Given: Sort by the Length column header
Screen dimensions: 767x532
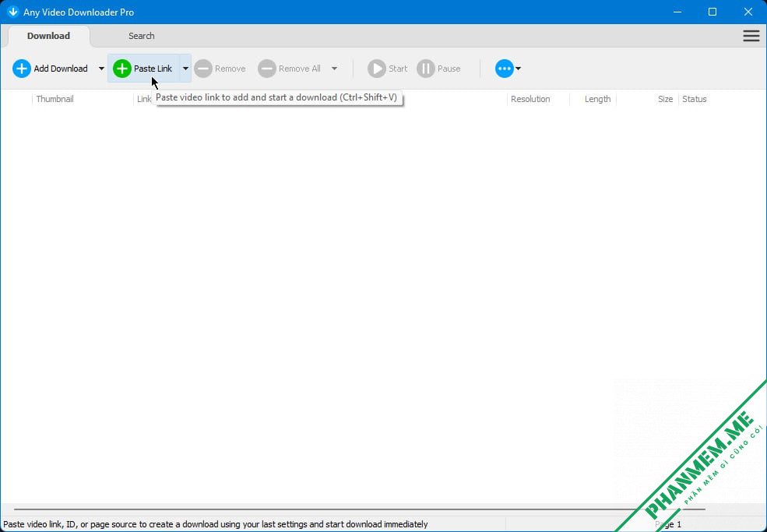Looking at the screenshot, I should 598,99.
